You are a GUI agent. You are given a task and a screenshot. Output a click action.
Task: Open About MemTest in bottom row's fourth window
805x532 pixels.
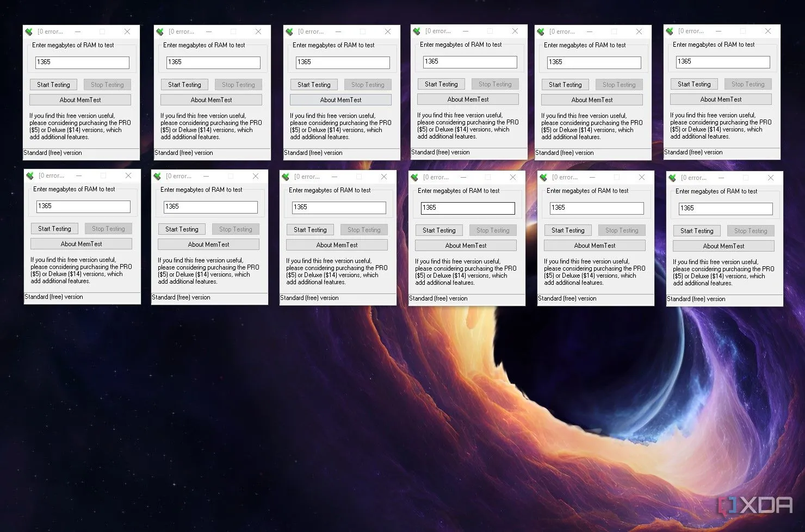[466, 246]
